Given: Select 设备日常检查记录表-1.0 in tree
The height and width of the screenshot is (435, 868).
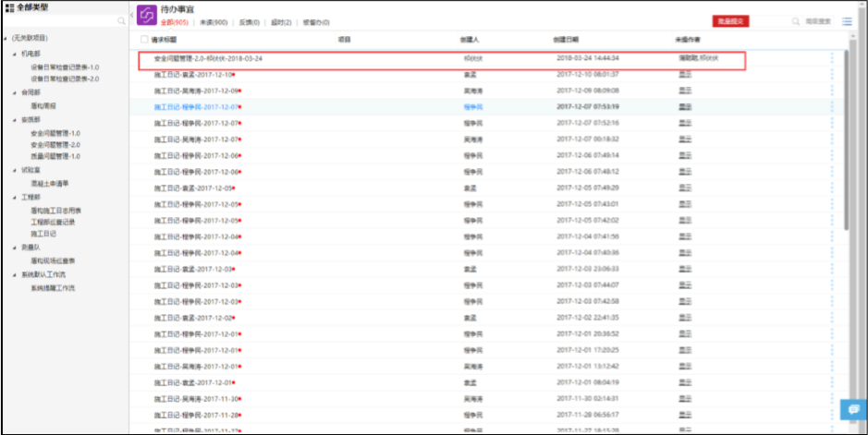Looking at the screenshot, I should pos(65,67).
